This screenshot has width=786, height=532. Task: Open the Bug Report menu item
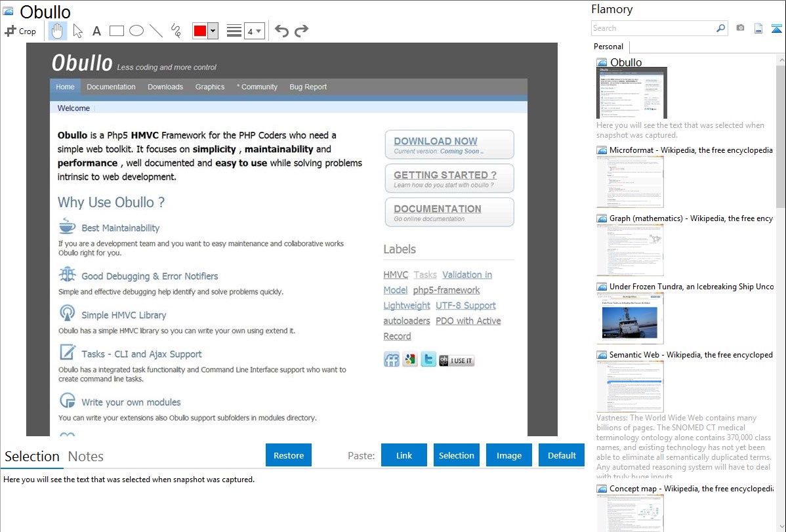pos(308,87)
